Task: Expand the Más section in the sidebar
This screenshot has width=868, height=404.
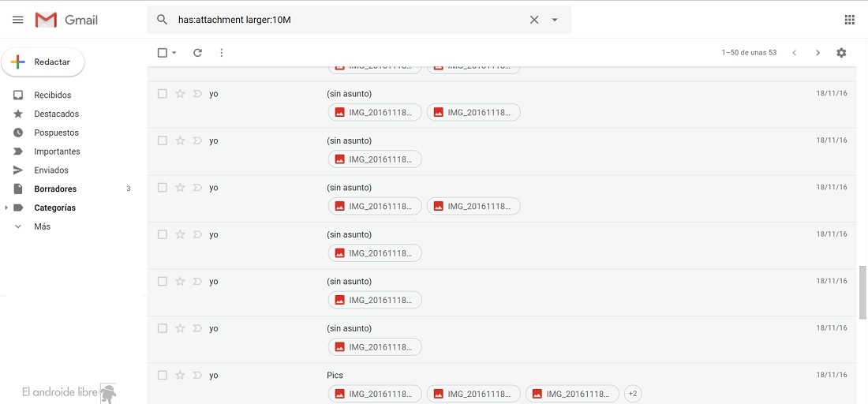Action: pyautogui.click(x=42, y=226)
